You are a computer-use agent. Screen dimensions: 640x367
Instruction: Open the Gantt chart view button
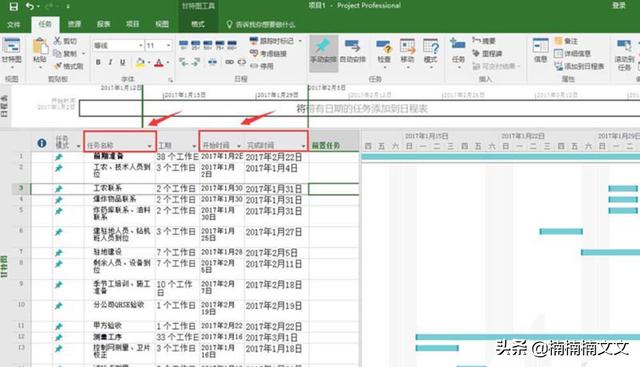[11, 51]
